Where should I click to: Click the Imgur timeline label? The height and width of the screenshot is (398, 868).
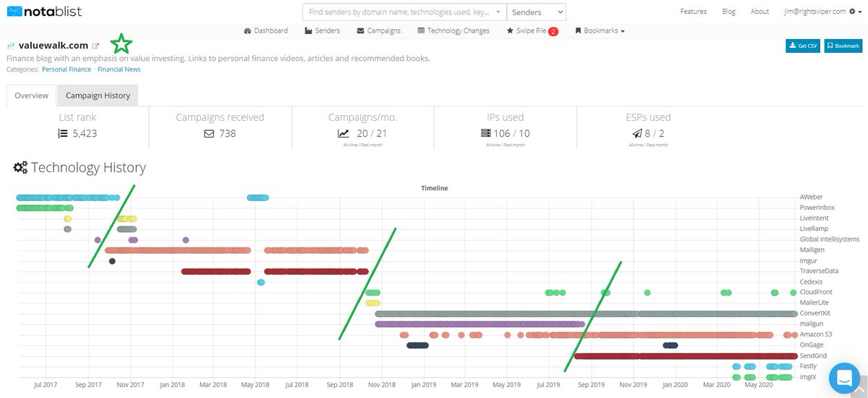pos(808,261)
